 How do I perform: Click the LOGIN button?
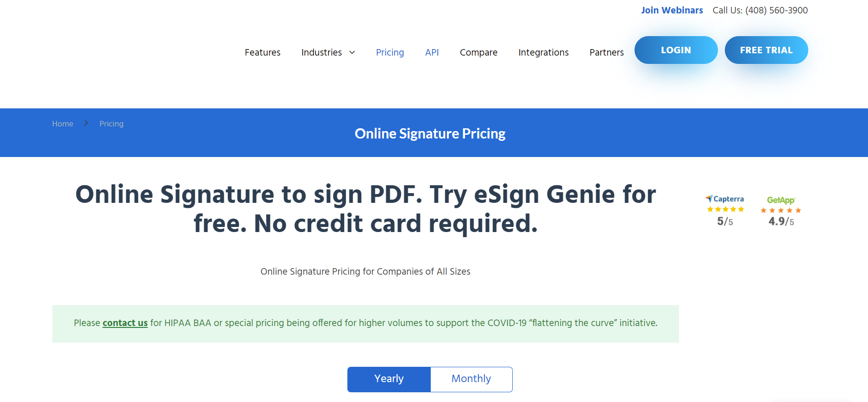pos(676,50)
